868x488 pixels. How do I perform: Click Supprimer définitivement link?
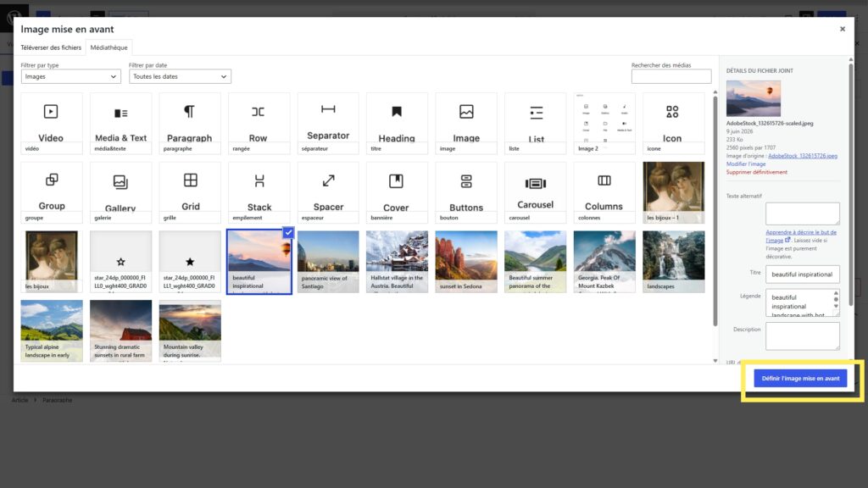pos(757,172)
